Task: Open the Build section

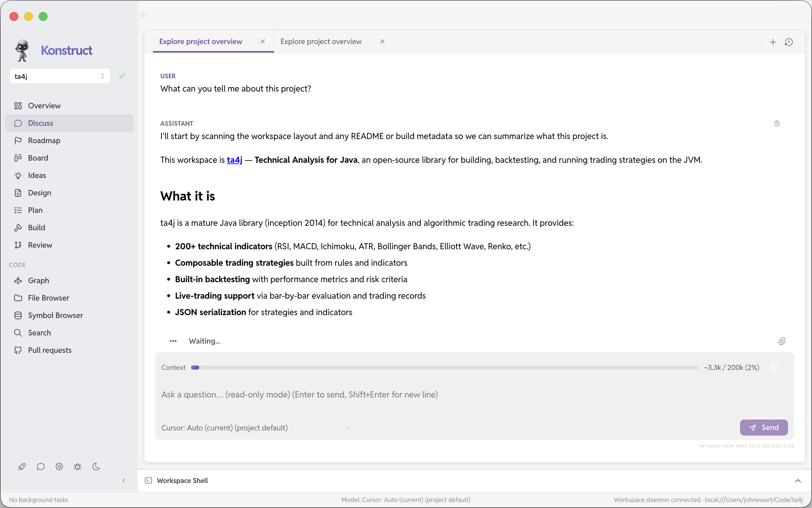Action: point(69,228)
